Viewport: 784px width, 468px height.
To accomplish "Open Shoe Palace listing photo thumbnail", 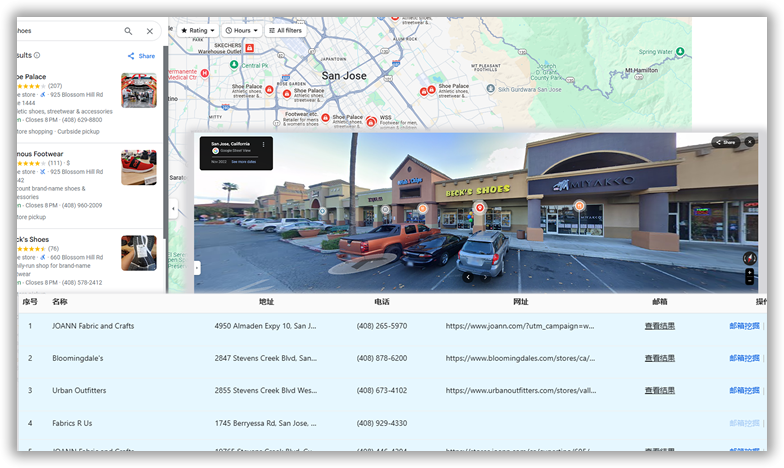I will pos(139,90).
